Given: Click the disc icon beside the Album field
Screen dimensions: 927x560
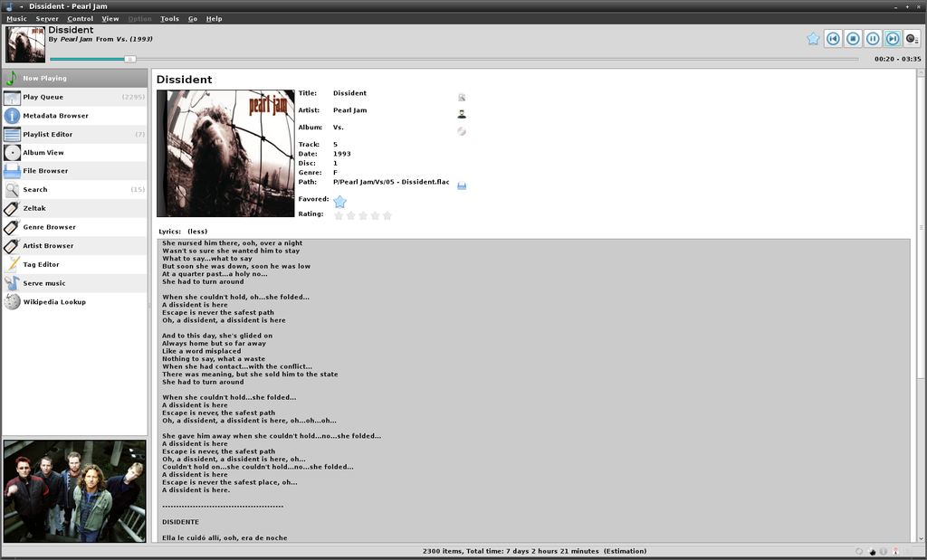Looking at the screenshot, I should tap(462, 131).
